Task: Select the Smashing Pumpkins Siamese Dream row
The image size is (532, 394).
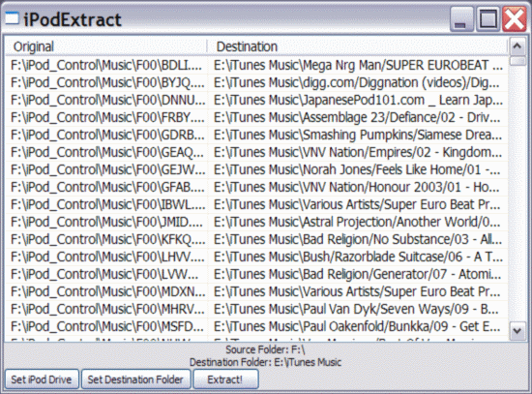Action: 256,135
